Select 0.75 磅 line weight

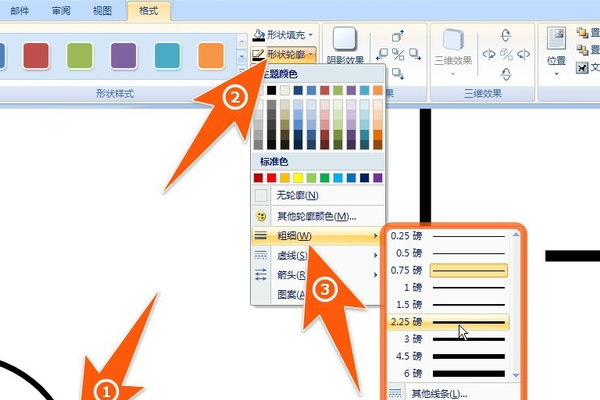click(x=448, y=270)
